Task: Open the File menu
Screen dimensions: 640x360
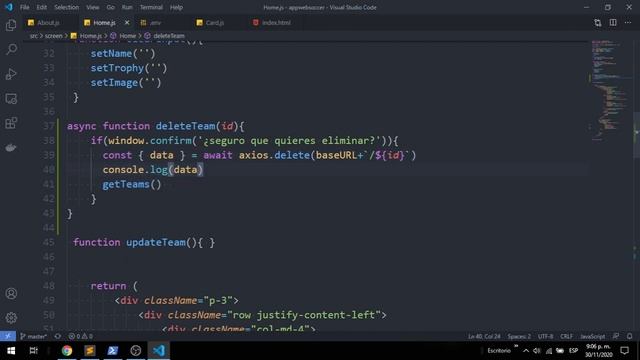Action: [24, 7]
